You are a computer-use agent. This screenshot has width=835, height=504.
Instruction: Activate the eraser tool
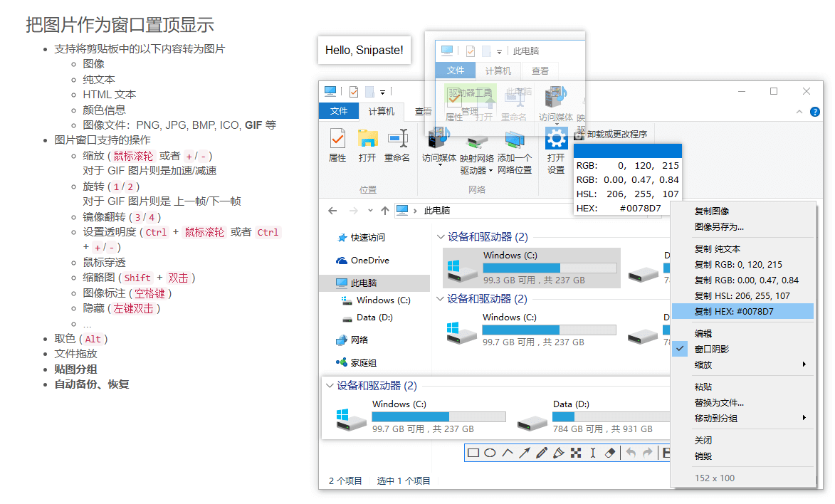point(609,453)
